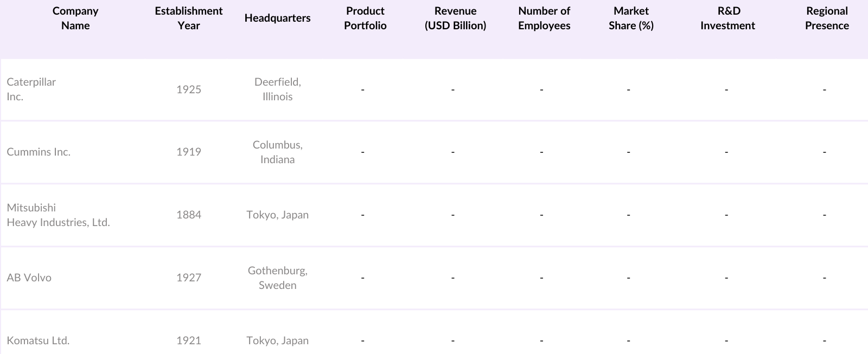
Task: Click the Company Name column header
Action: coord(75,18)
